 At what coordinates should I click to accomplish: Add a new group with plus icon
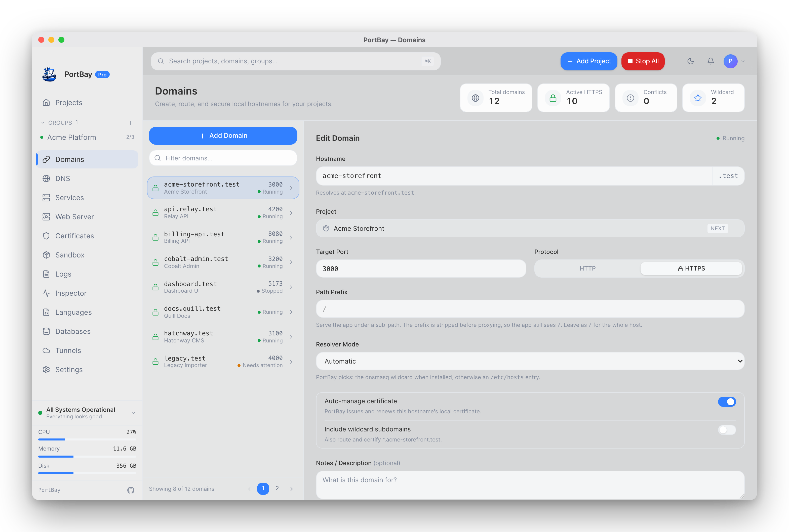(130, 122)
